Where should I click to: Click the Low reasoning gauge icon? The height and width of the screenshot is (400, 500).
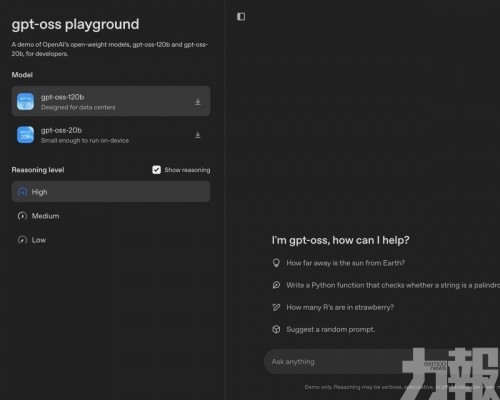click(x=22, y=240)
